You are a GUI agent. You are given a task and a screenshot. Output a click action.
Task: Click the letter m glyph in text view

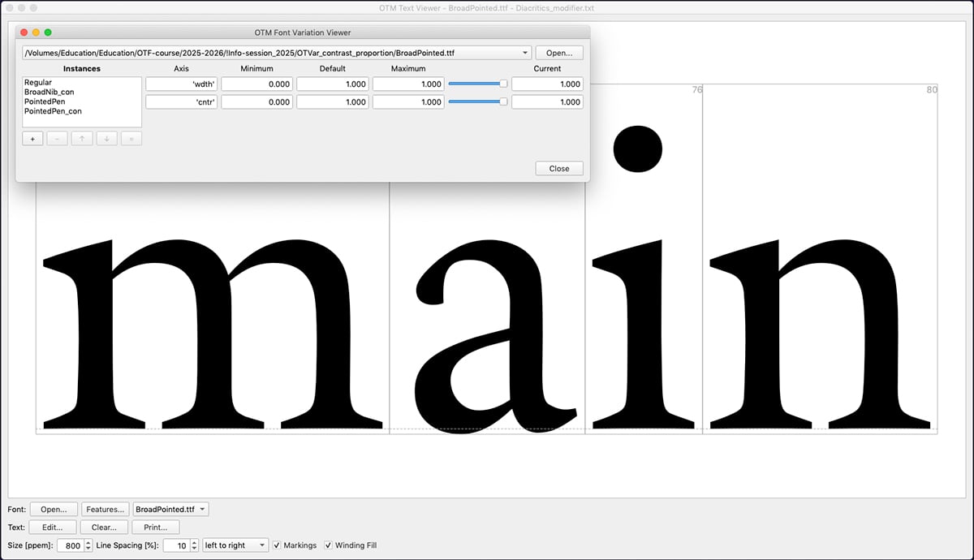pyautogui.click(x=213, y=333)
